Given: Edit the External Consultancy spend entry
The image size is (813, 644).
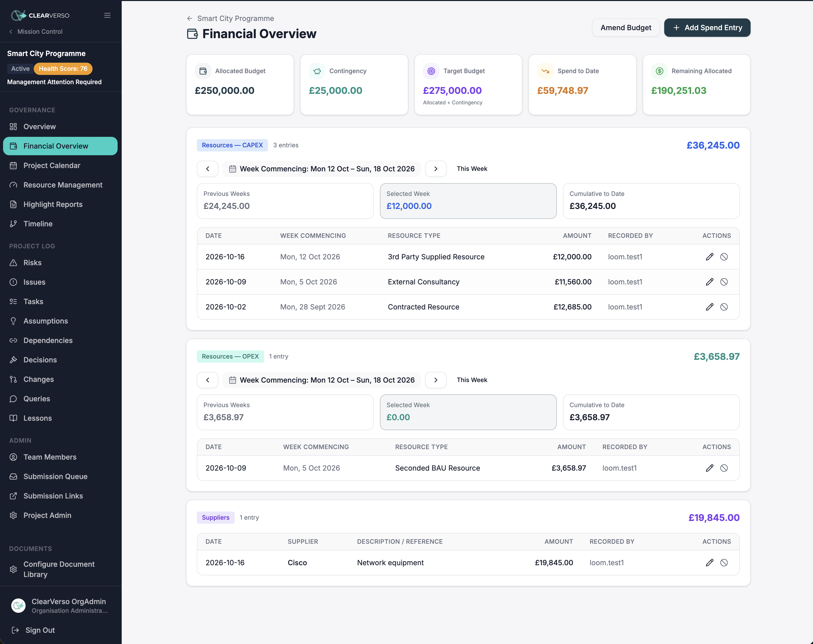Looking at the screenshot, I should click(709, 282).
